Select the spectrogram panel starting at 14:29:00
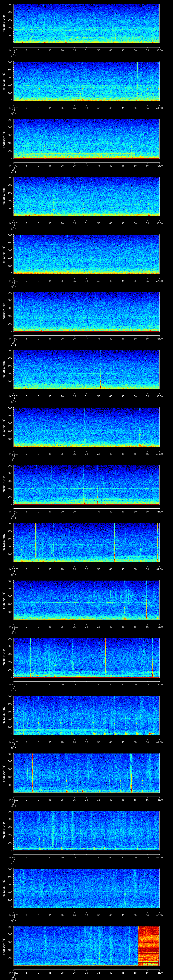Viewport: 173px width, 980px height. point(86,24)
